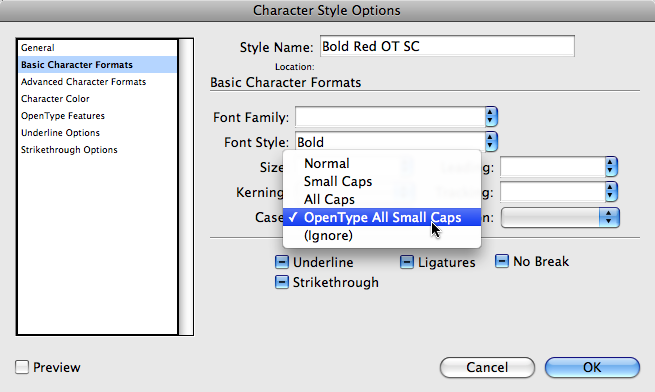Open Strikethrough Options category
This screenshot has height=392, width=655.
point(97,150)
